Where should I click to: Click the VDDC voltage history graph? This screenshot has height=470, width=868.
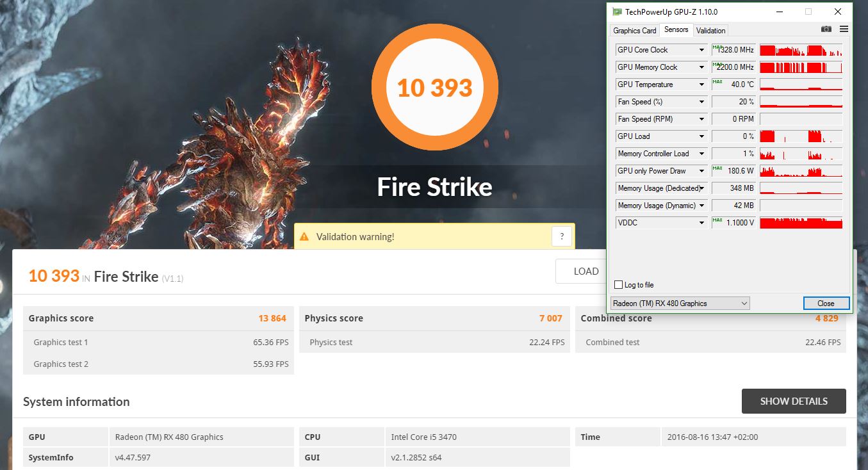coord(801,223)
